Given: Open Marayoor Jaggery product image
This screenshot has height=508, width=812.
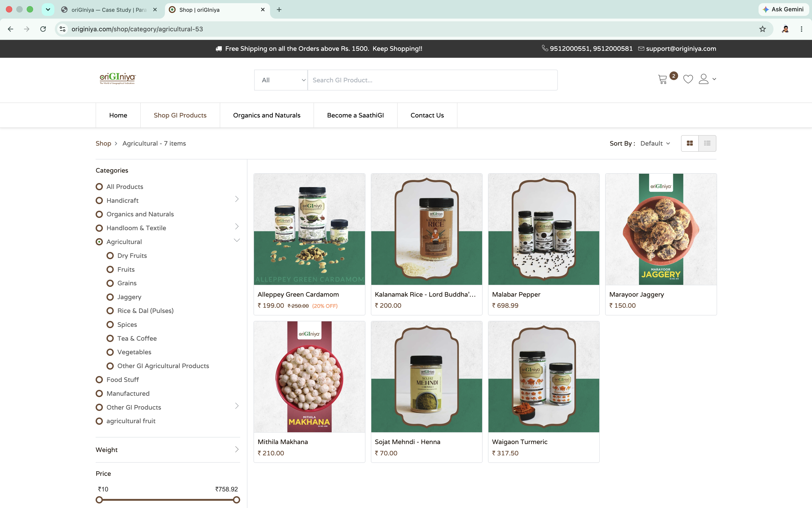Looking at the screenshot, I should [661, 229].
